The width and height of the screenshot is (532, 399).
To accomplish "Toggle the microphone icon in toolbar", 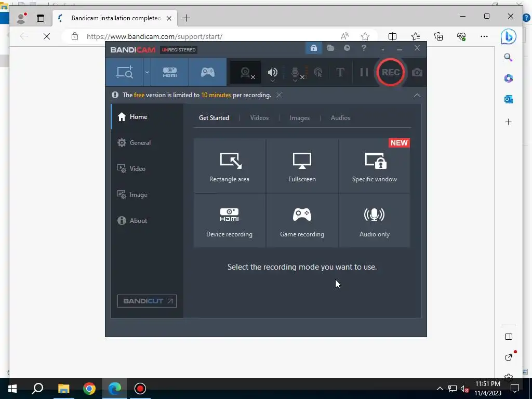I will tap(295, 72).
